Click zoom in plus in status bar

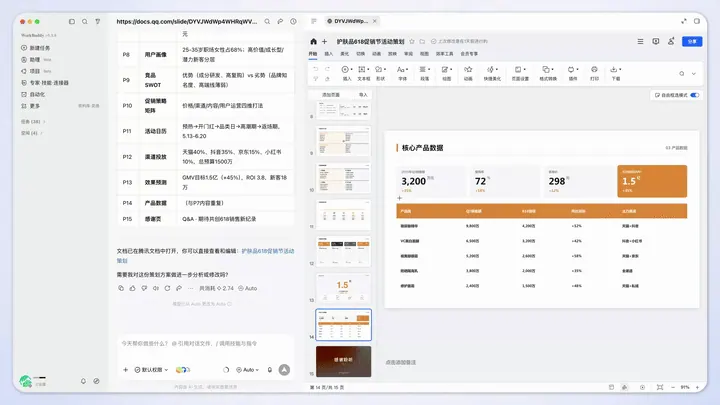pos(698,388)
